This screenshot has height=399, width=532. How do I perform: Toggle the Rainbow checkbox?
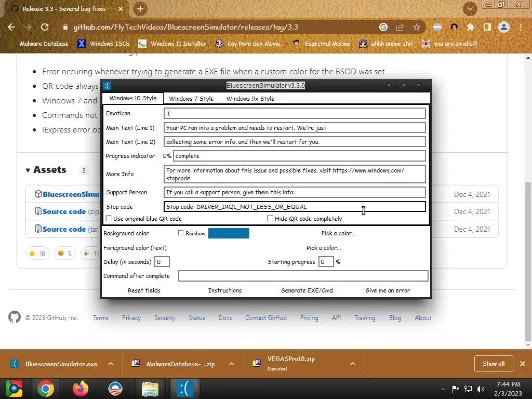(x=181, y=233)
